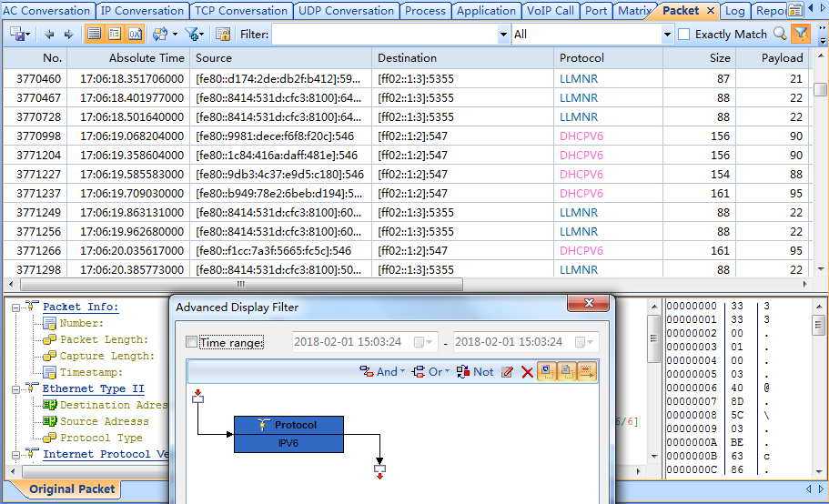Click Destination Address field icon
This screenshot has height=504, width=829.
coord(50,405)
